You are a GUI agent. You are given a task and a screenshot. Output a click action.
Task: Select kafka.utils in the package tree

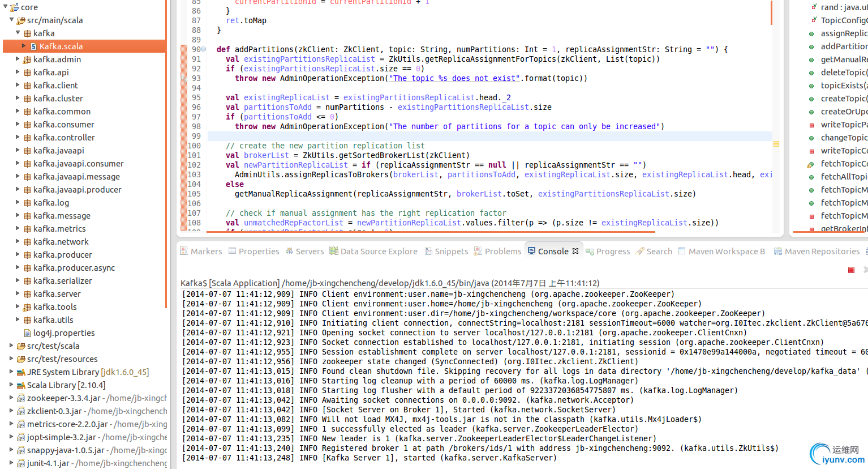(53, 320)
